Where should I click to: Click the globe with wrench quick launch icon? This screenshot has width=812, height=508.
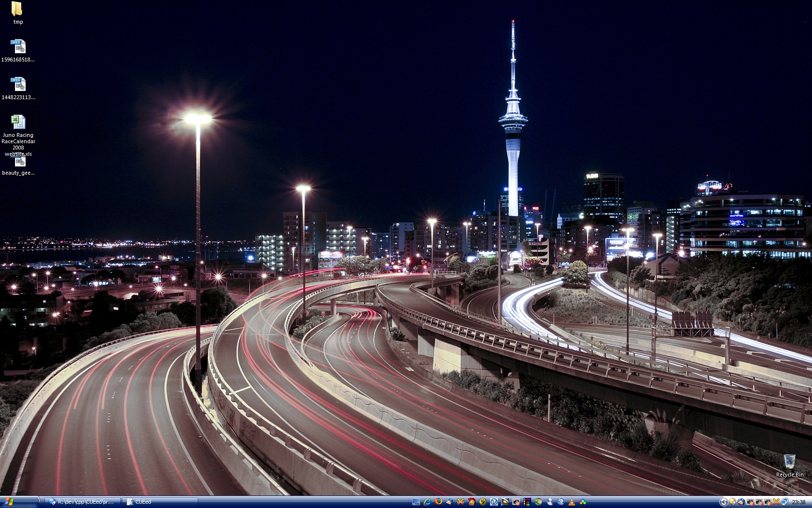(x=561, y=502)
